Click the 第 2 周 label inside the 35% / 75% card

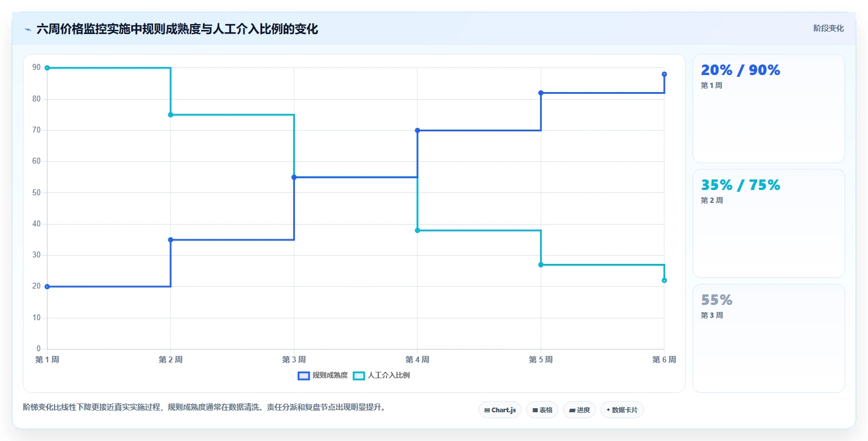[711, 201]
